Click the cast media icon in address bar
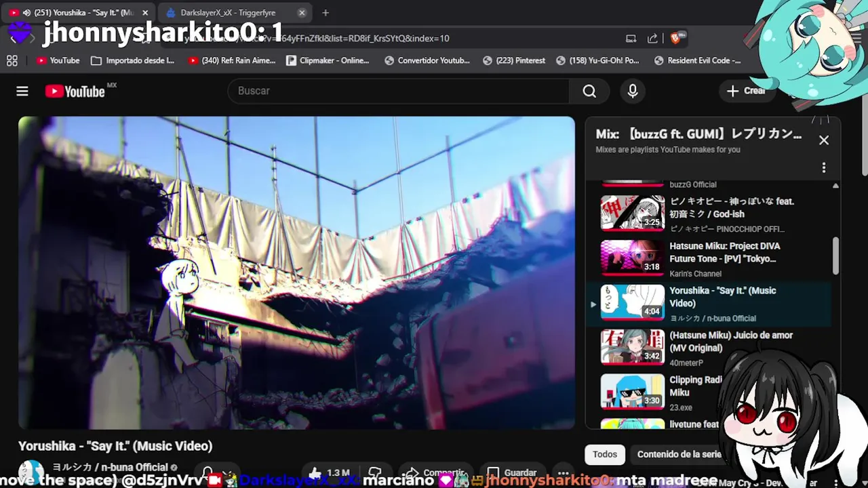Screen dimensions: 868x488 pos(631,39)
